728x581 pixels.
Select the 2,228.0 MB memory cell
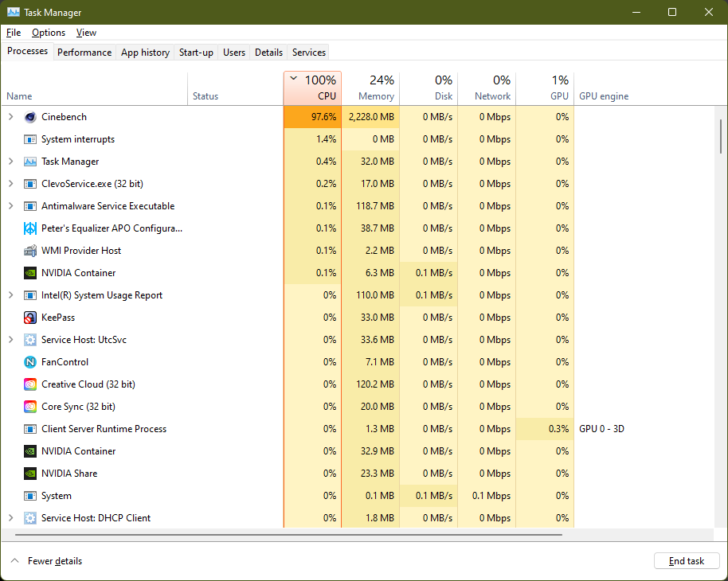(x=370, y=117)
